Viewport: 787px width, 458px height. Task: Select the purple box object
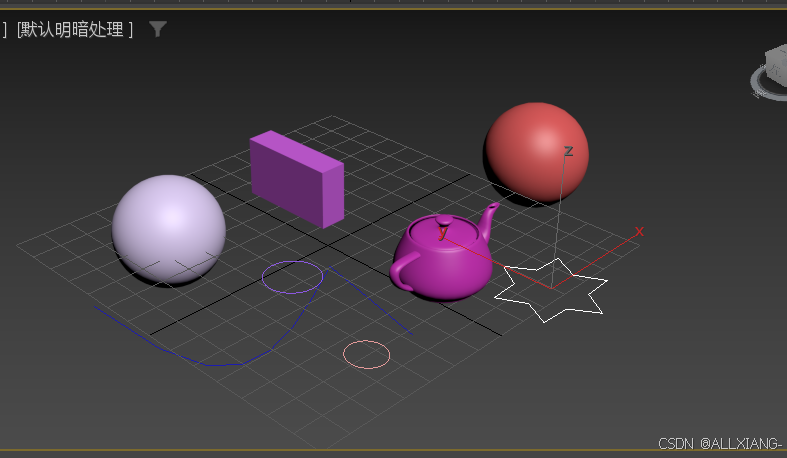tap(297, 179)
